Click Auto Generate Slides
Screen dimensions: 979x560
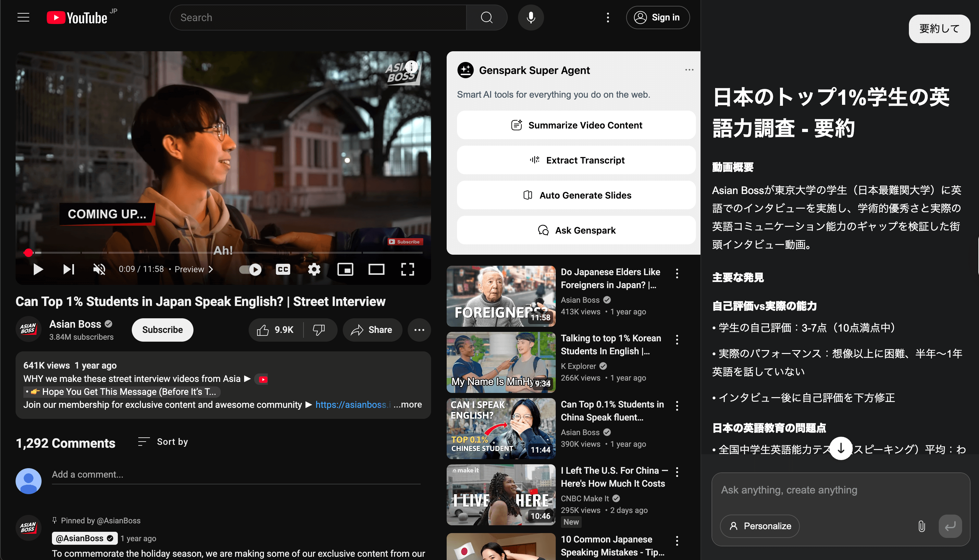[x=576, y=195]
